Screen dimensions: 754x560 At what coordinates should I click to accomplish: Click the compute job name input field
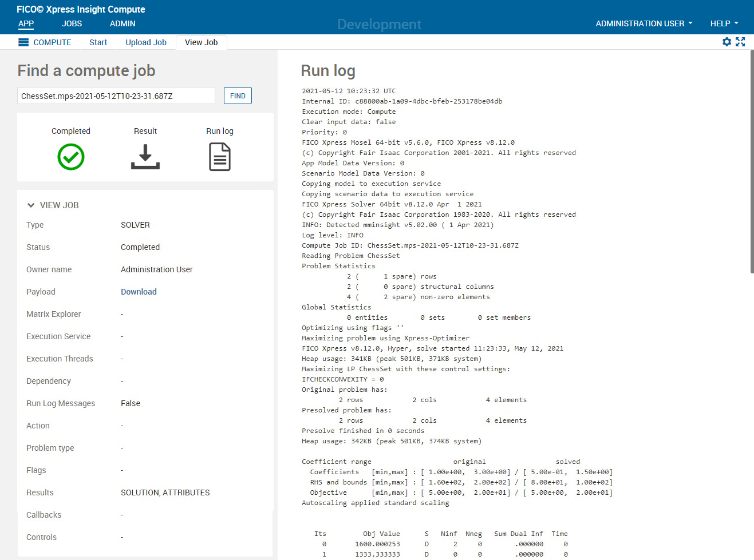coord(116,96)
